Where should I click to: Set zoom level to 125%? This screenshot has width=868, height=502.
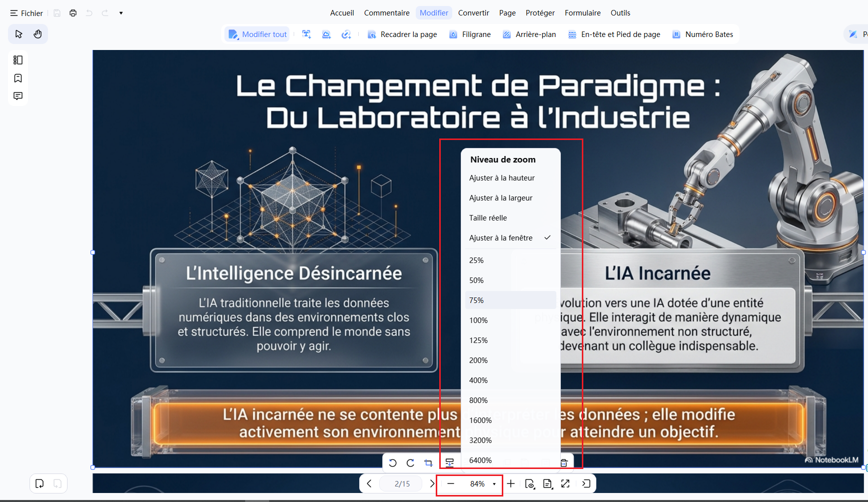point(510,340)
